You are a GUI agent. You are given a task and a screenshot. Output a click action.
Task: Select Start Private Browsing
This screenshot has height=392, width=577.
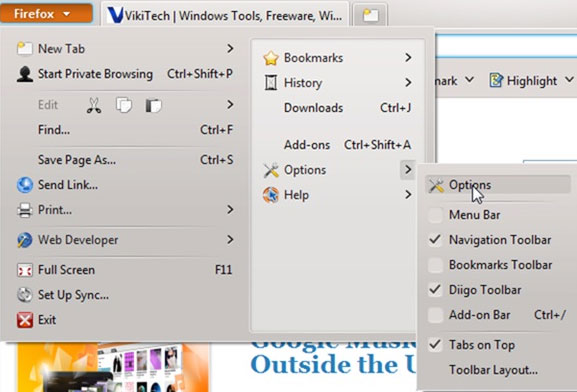(x=125, y=74)
